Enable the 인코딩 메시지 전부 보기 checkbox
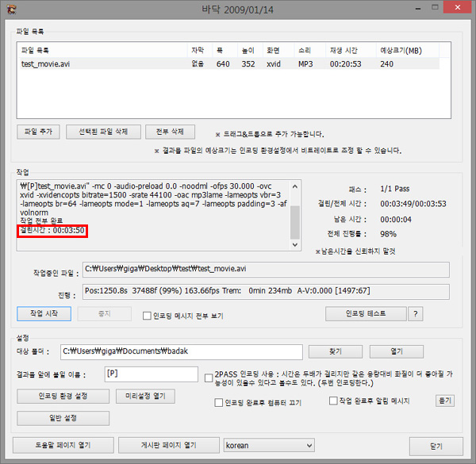Viewport: 476px width, 464px height. pyautogui.click(x=147, y=315)
